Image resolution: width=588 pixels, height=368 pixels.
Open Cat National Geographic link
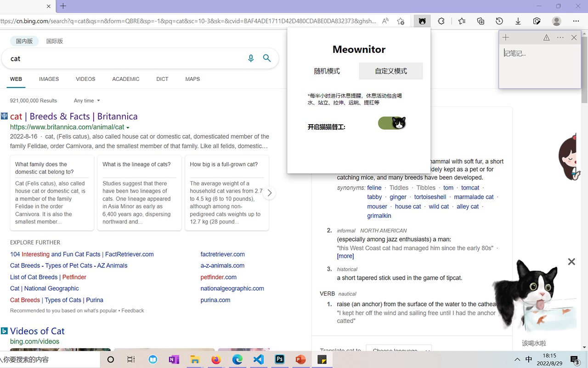pos(45,289)
